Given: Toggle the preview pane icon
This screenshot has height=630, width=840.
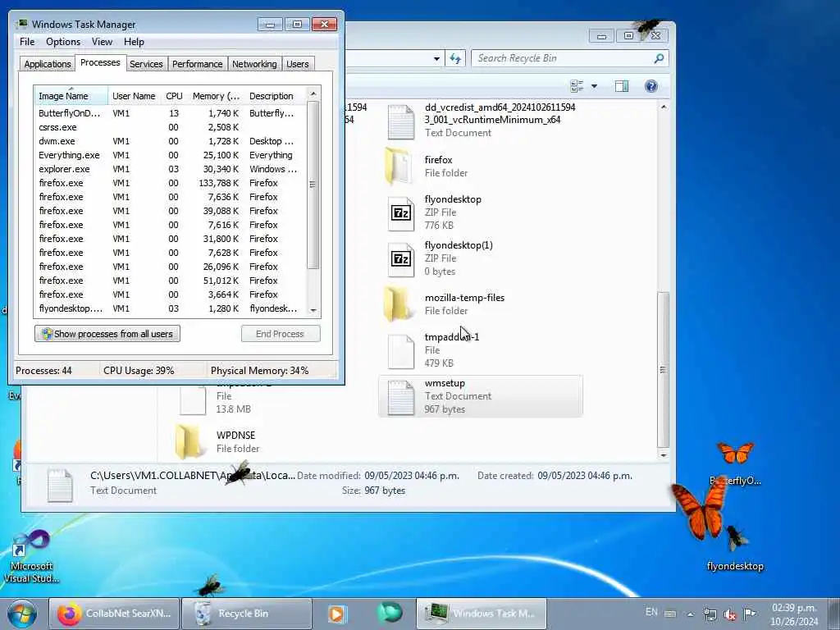Looking at the screenshot, I should [x=622, y=85].
